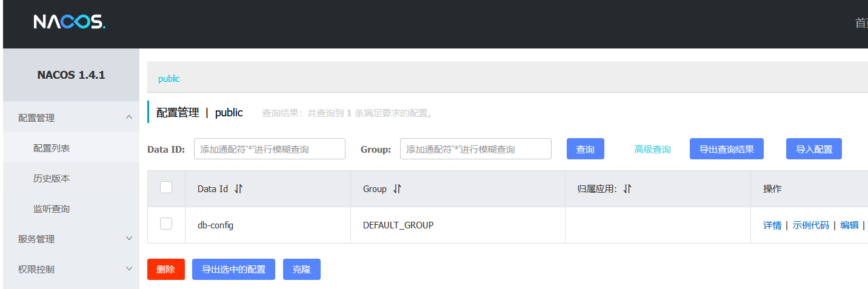Select the public namespace tab
Image resolution: width=868 pixels, height=289 pixels.
pyautogui.click(x=169, y=79)
